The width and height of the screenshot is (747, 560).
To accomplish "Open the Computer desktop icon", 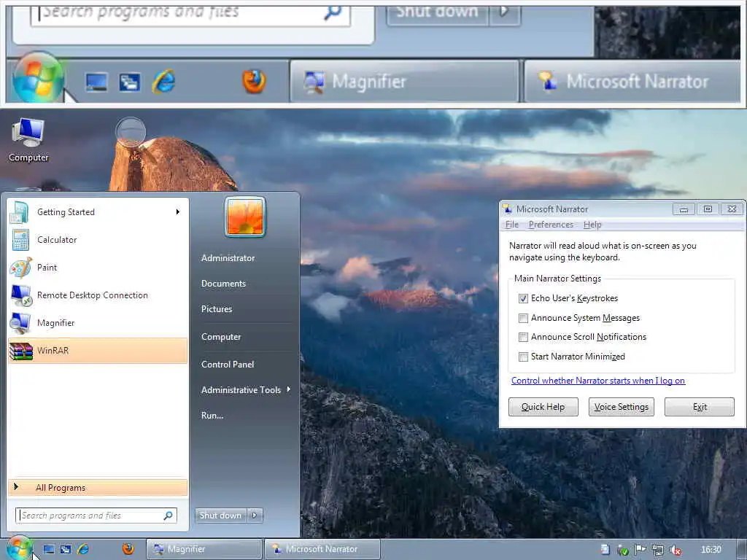I will tap(28, 139).
